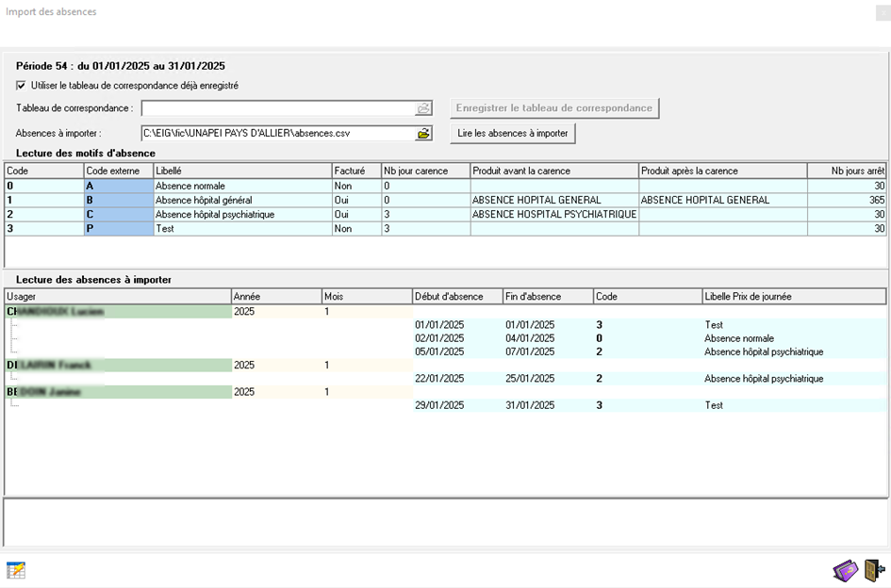891x588 pixels.
Task: Click start date '02/01/2025' in absences list
Action: pos(439,338)
